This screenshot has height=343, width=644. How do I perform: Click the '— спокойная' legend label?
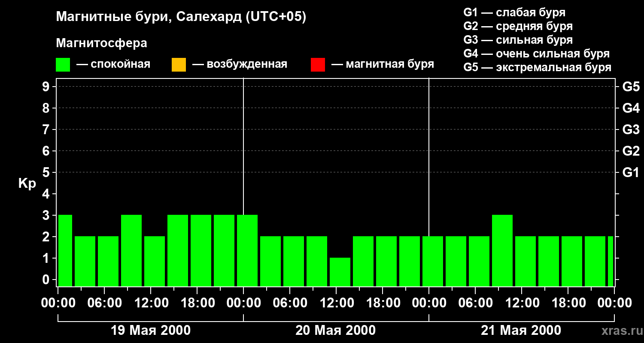(x=113, y=64)
